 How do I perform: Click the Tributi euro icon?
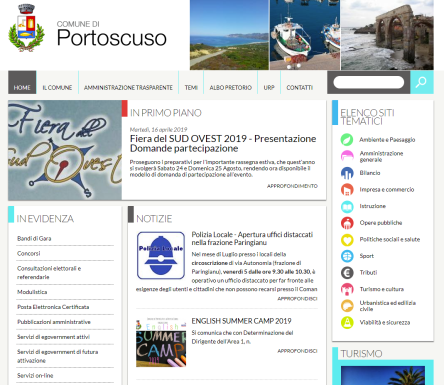coord(347,273)
